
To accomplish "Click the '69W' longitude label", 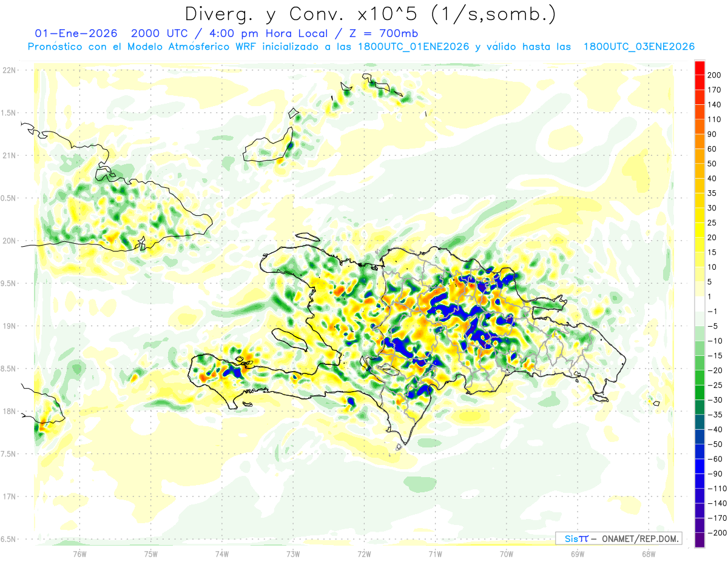I will pyautogui.click(x=578, y=554).
